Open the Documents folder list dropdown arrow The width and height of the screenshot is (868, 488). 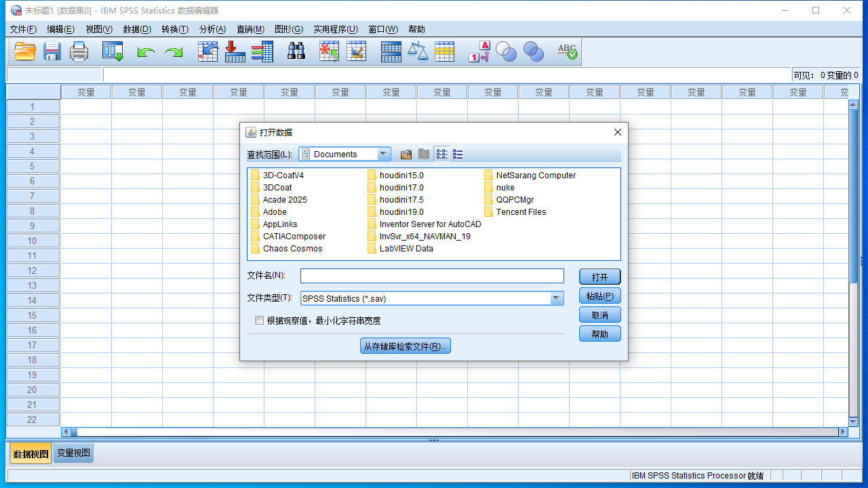pyautogui.click(x=384, y=154)
